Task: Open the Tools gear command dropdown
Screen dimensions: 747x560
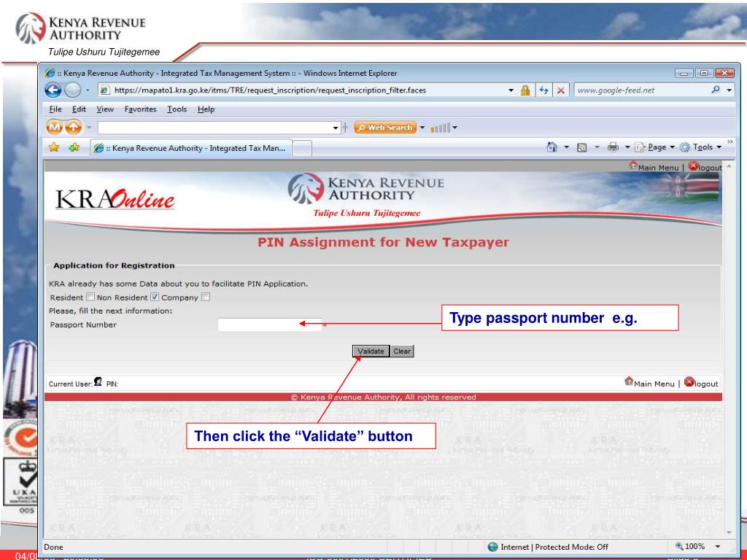Action: [700, 147]
